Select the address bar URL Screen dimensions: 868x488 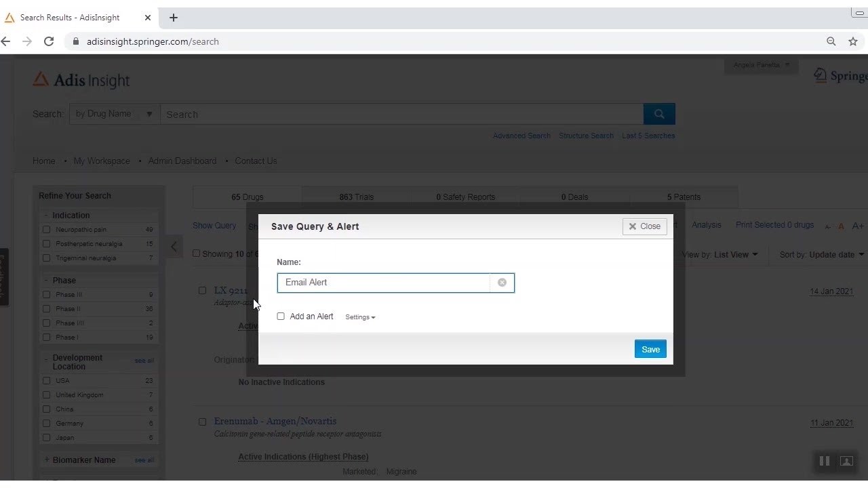(153, 41)
